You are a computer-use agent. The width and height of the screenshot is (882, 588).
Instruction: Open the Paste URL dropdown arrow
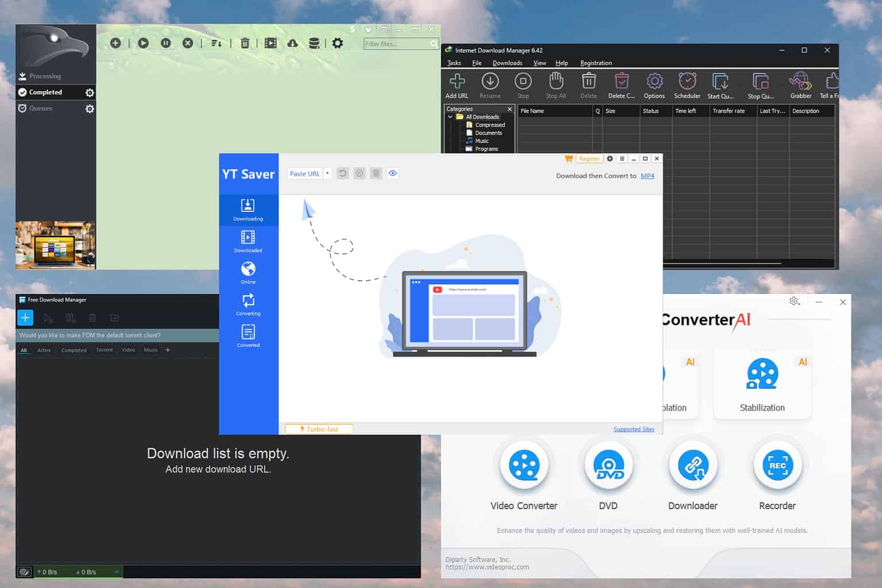[x=327, y=173]
